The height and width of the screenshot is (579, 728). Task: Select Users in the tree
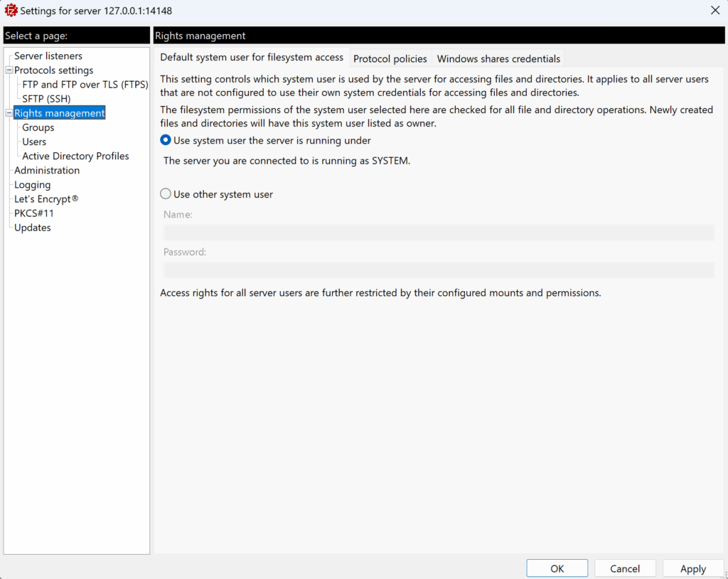[34, 142]
